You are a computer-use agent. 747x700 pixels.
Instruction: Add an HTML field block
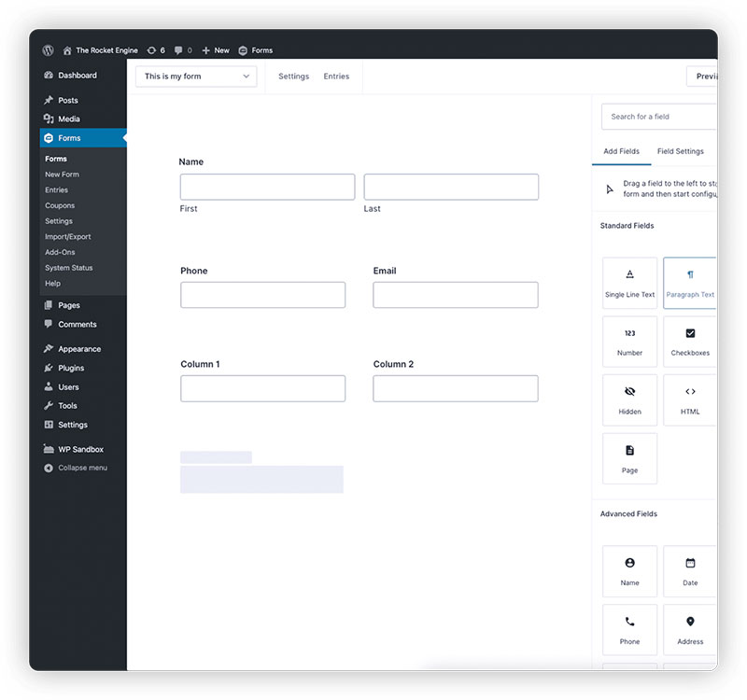690,400
